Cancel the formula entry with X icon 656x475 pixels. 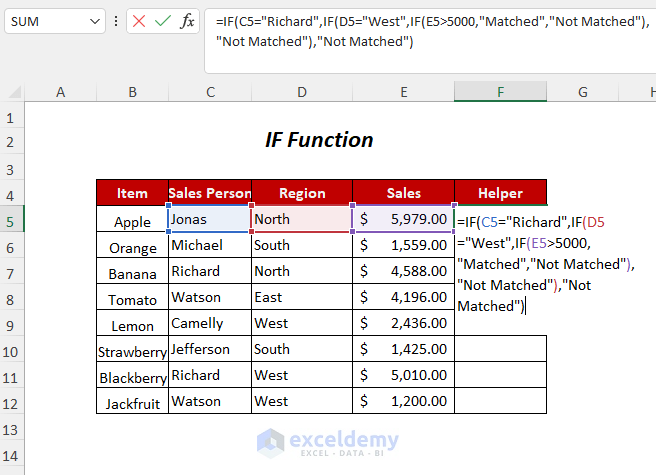[x=138, y=21]
